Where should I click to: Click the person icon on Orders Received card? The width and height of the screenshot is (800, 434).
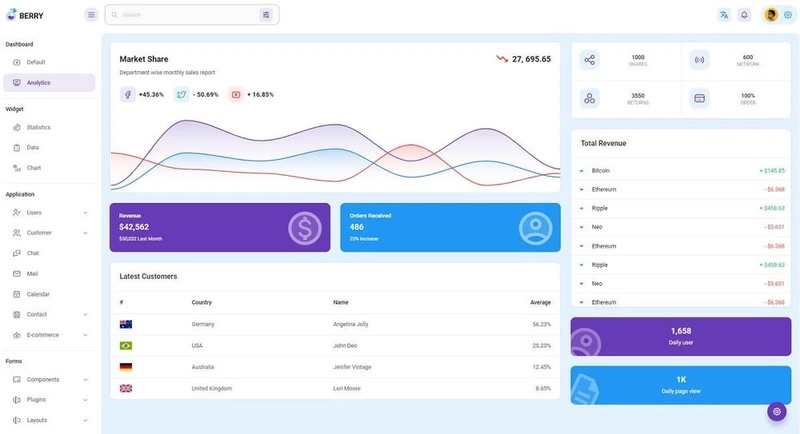(535, 228)
